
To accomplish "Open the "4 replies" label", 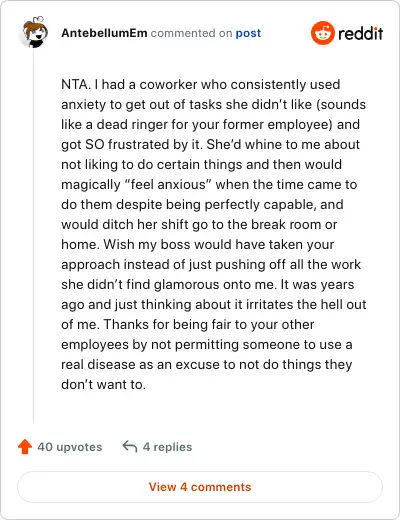I will point(167,447).
